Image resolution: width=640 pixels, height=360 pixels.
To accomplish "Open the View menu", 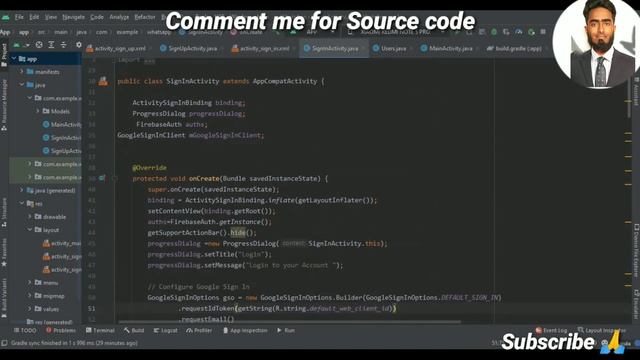I will (x=51, y=17).
